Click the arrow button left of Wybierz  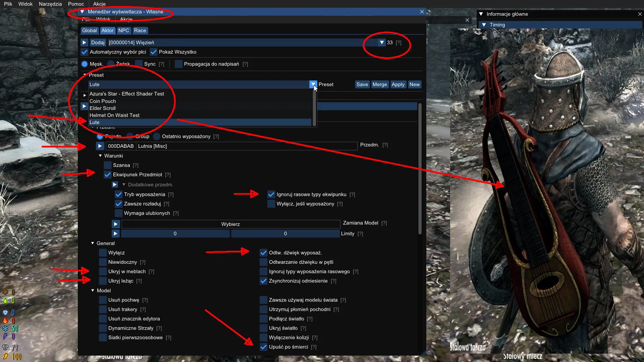click(116, 224)
